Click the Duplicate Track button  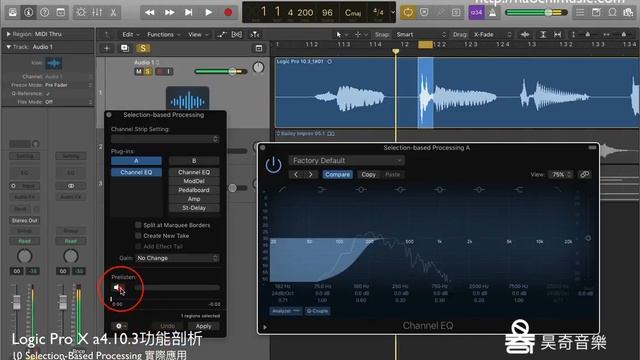[x=125, y=49]
